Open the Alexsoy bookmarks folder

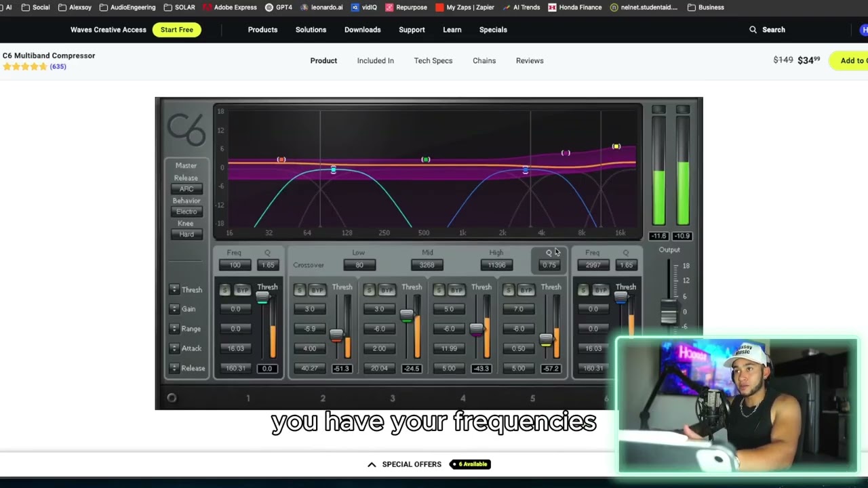tap(75, 7)
